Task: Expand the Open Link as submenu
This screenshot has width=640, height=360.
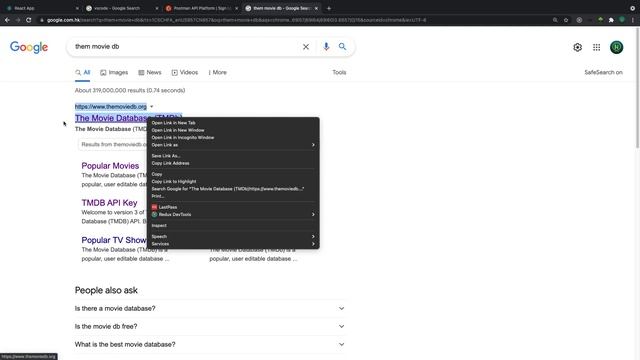Action: click(x=233, y=145)
